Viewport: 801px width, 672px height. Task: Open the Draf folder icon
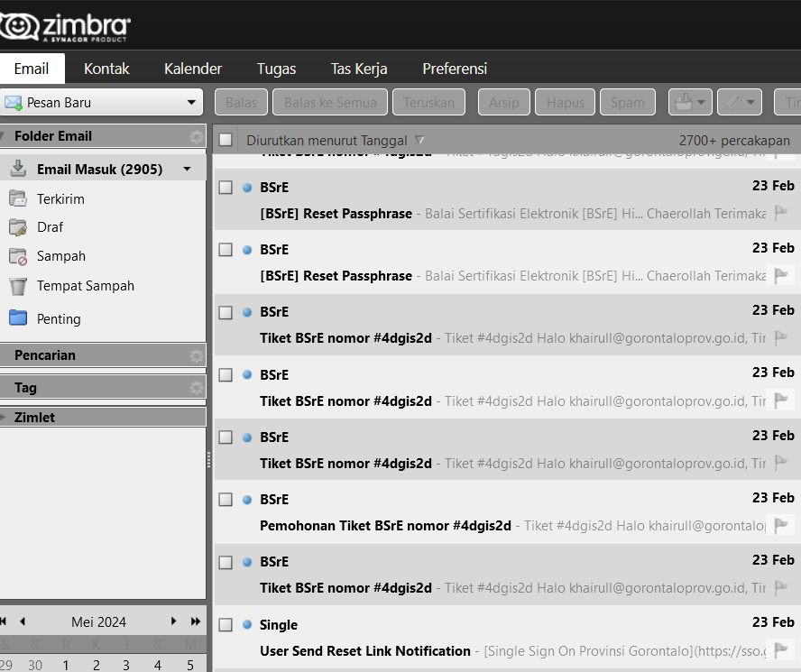18,227
